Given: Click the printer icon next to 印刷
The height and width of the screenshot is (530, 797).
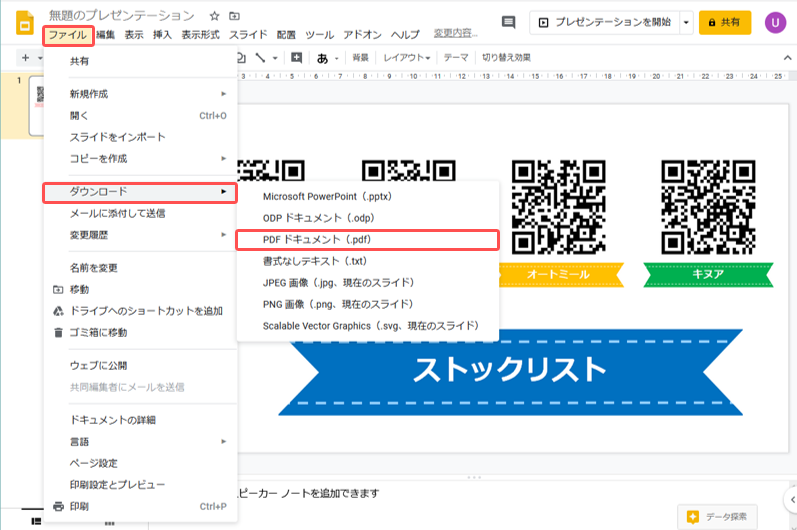Looking at the screenshot, I should [x=58, y=507].
